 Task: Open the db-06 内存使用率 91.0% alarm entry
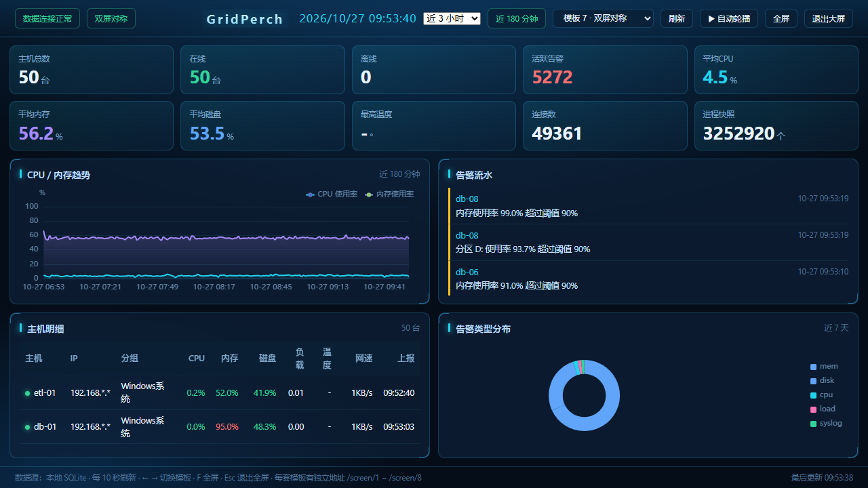[648, 279]
